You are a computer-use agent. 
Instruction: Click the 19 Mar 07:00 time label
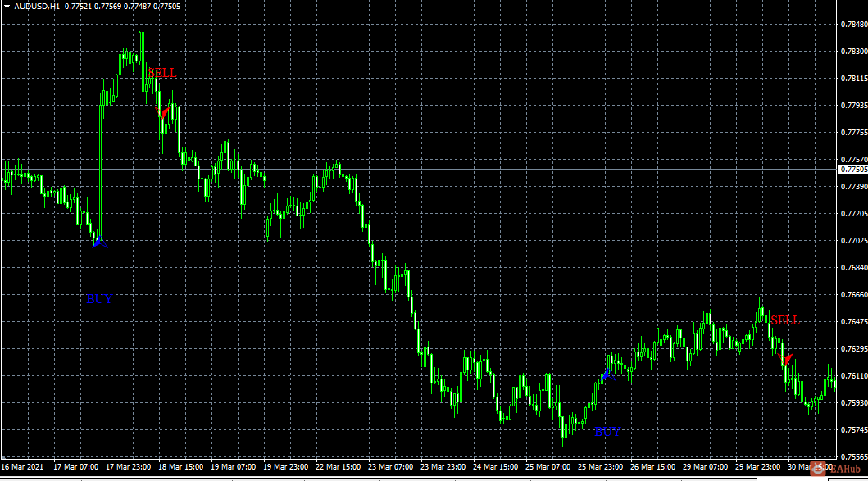234,467
